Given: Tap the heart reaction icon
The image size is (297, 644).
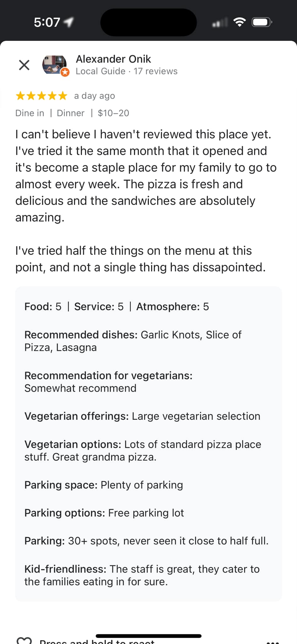Looking at the screenshot, I should coord(24,641).
